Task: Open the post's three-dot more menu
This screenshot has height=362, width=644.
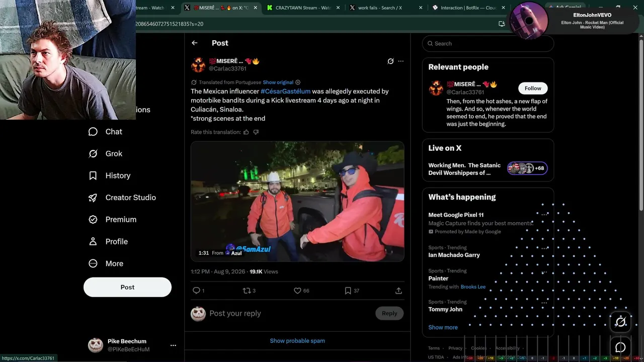Action: click(x=401, y=61)
